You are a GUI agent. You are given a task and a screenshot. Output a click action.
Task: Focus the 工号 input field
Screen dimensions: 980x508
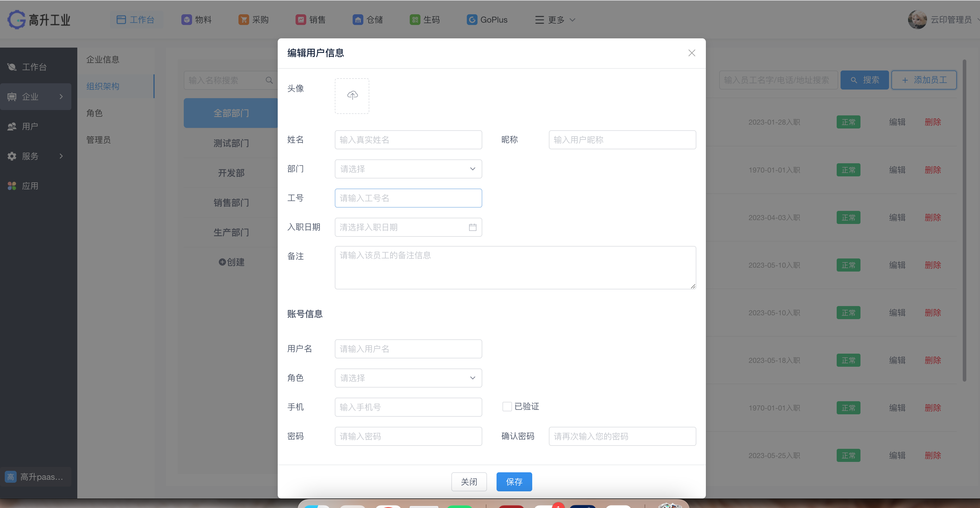(408, 198)
